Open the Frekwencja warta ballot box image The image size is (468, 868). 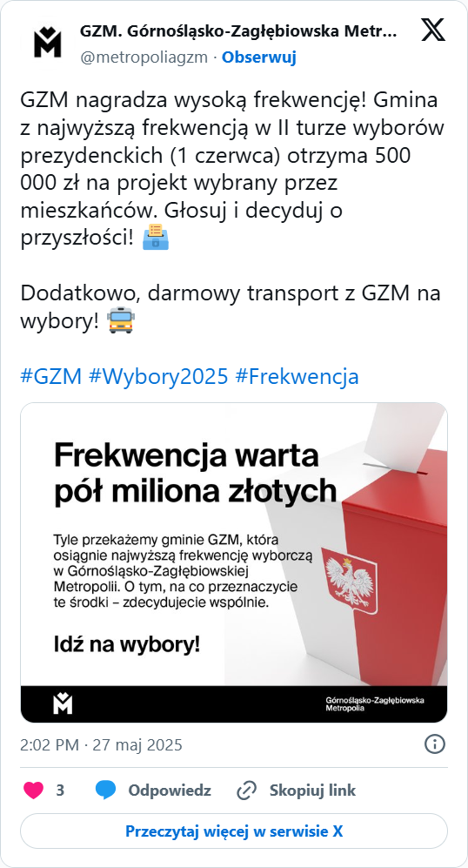pyautogui.click(x=234, y=562)
